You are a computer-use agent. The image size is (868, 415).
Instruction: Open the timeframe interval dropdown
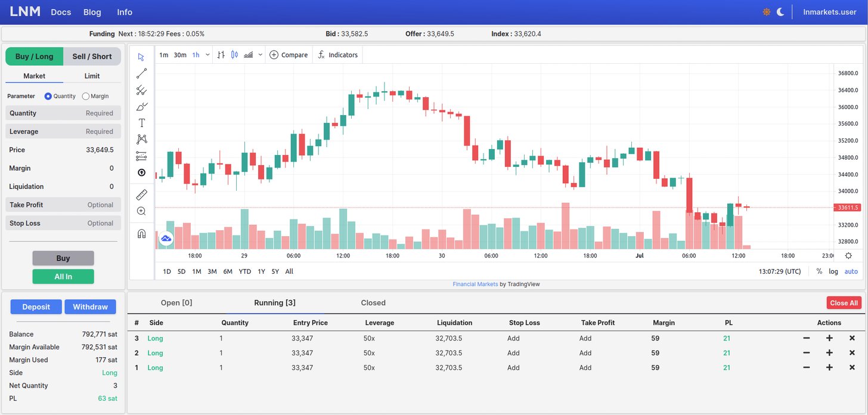[x=207, y=54]
